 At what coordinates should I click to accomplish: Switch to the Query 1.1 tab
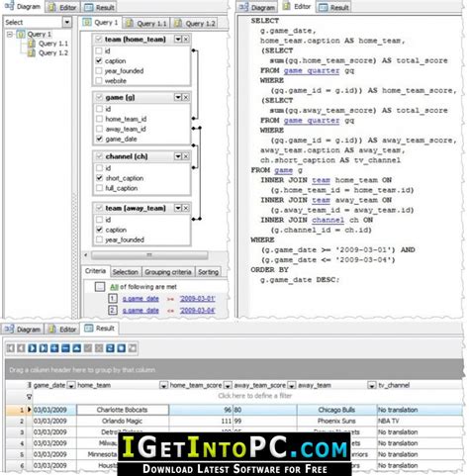[x=146, y=24]
